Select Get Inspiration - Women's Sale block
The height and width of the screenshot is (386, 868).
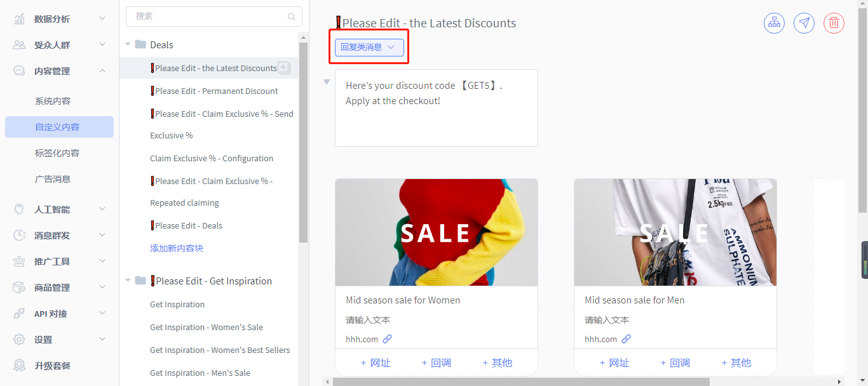207,327
